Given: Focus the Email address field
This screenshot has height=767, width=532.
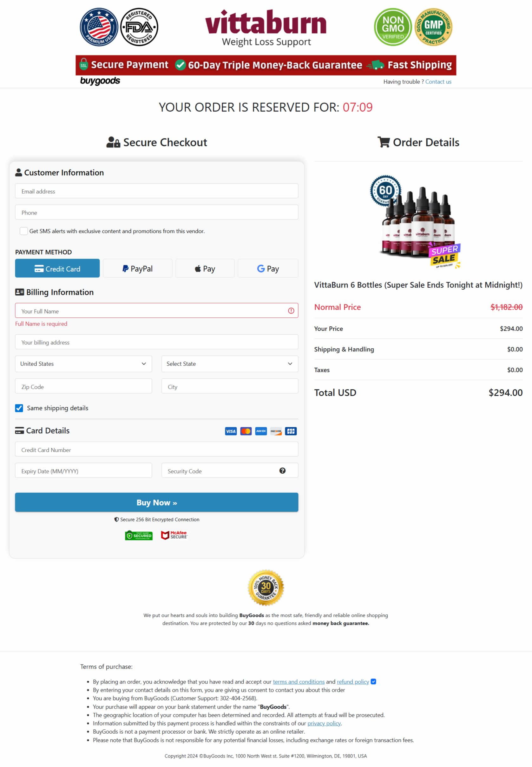Looking at the screenshot, I should [x=157, y=191].
